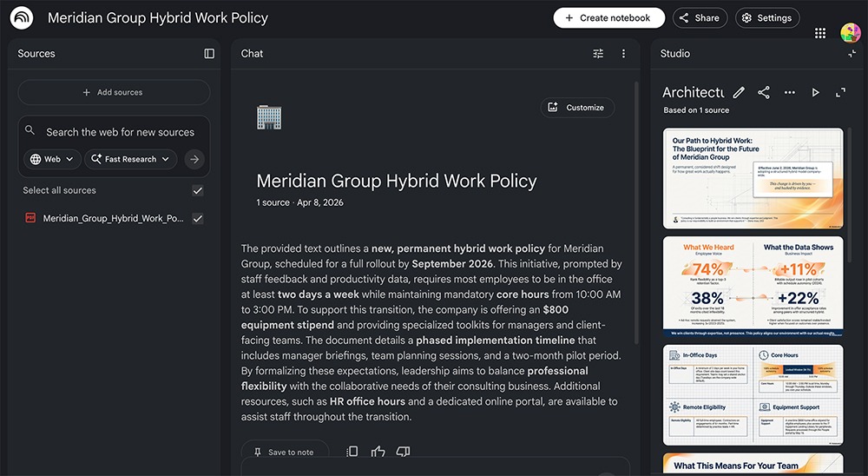Like the response with thumbs up
The height and width of the screenshot is (476, 868).
point(378,452)
